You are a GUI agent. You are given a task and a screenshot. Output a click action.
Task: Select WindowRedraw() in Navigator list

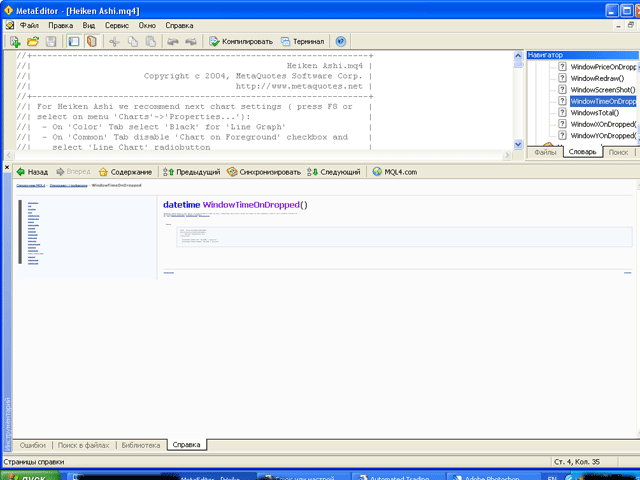coord(597,78)
